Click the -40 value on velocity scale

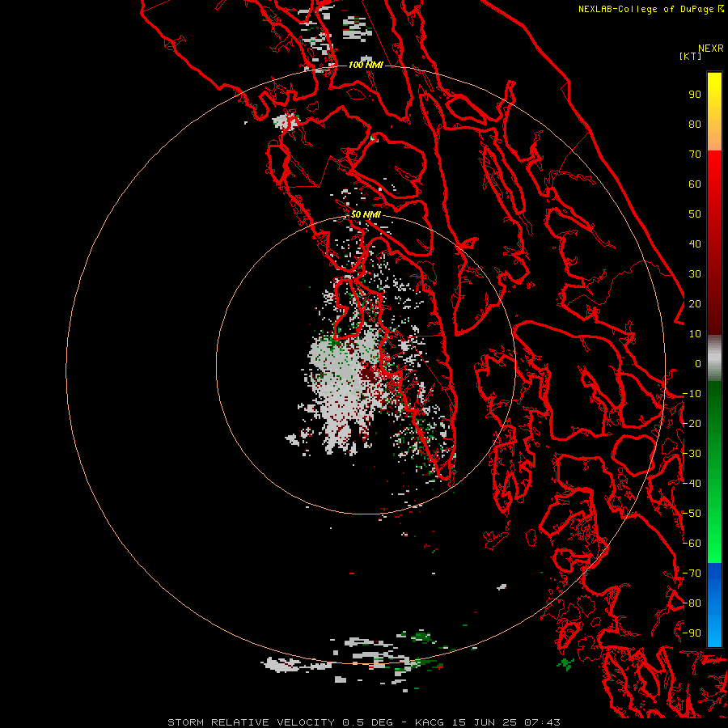point(692,484)
